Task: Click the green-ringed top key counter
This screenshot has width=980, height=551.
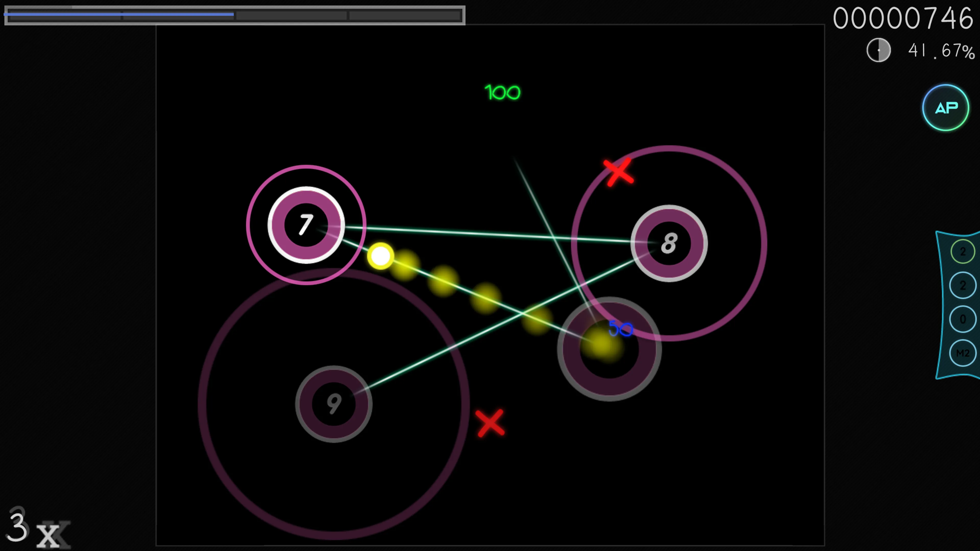Action: tap(962, 251)
